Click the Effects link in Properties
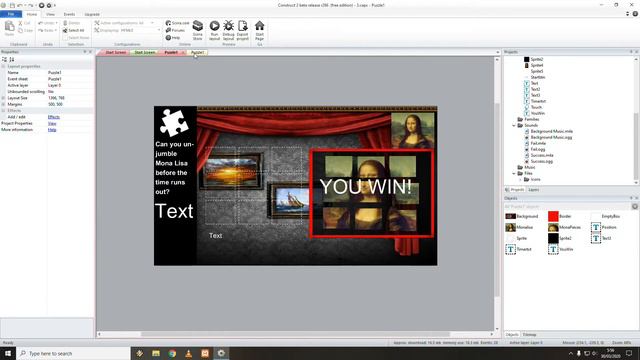Screen dimensions: 640x360 [53, 117]
